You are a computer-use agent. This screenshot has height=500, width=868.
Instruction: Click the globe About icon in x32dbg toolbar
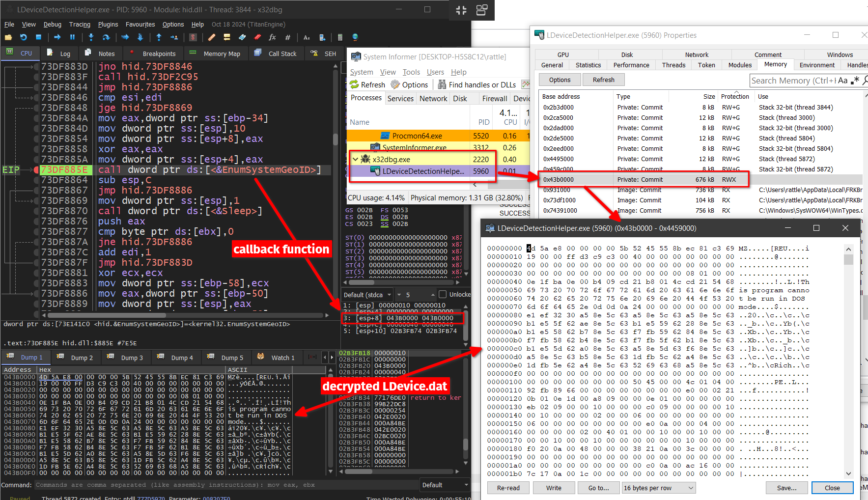pyautogui.click(x=355, y=37)
